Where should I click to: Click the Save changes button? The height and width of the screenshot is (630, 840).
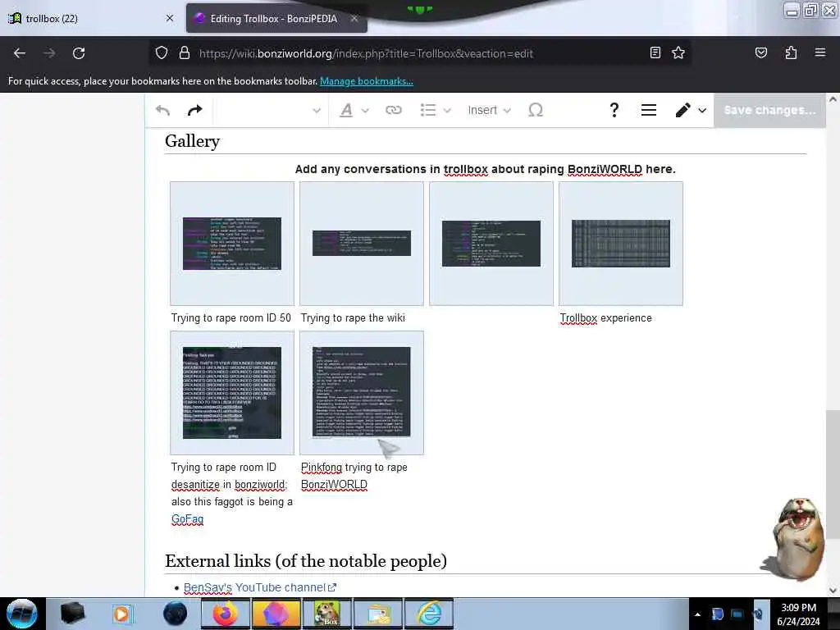pos(769,111)
